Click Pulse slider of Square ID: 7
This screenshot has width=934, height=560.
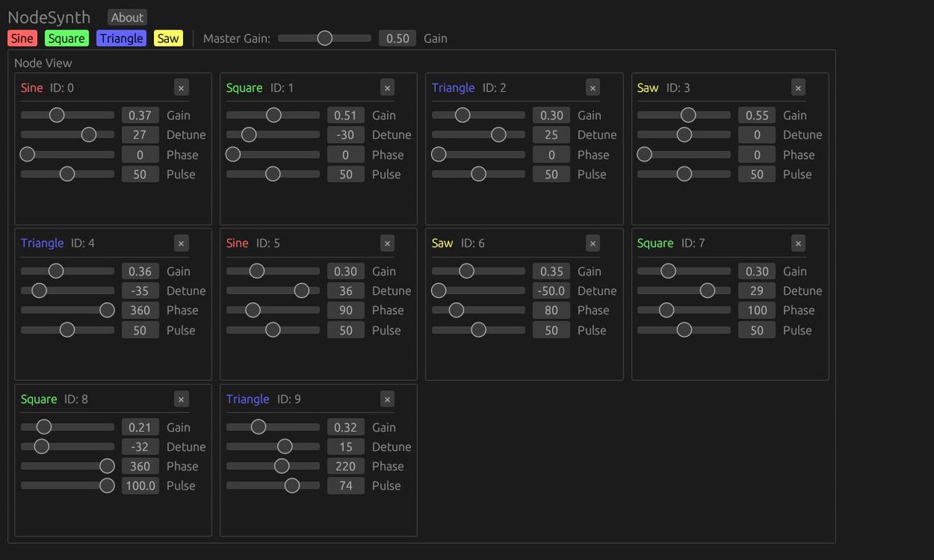(x=684, y=331)
